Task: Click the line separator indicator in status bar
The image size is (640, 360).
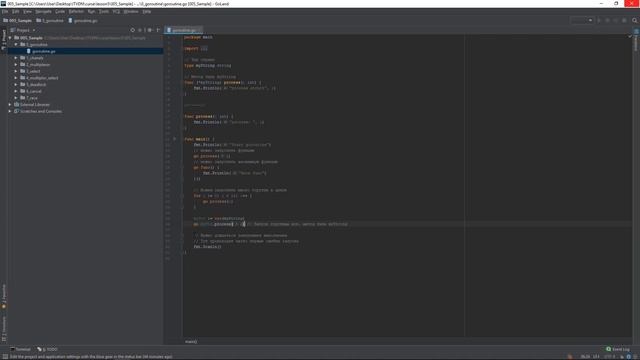Action: (x=596, y=357)
